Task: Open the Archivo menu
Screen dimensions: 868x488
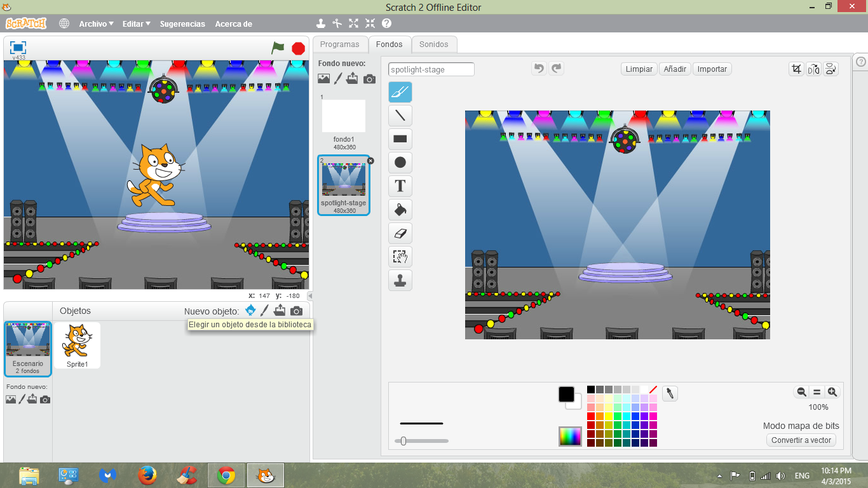Action: point(95,24)
